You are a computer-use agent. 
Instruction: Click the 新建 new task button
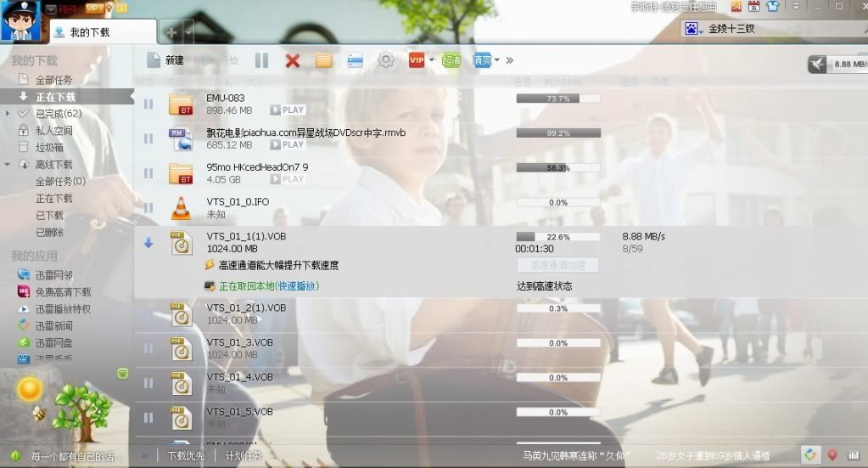pos(165,60)
